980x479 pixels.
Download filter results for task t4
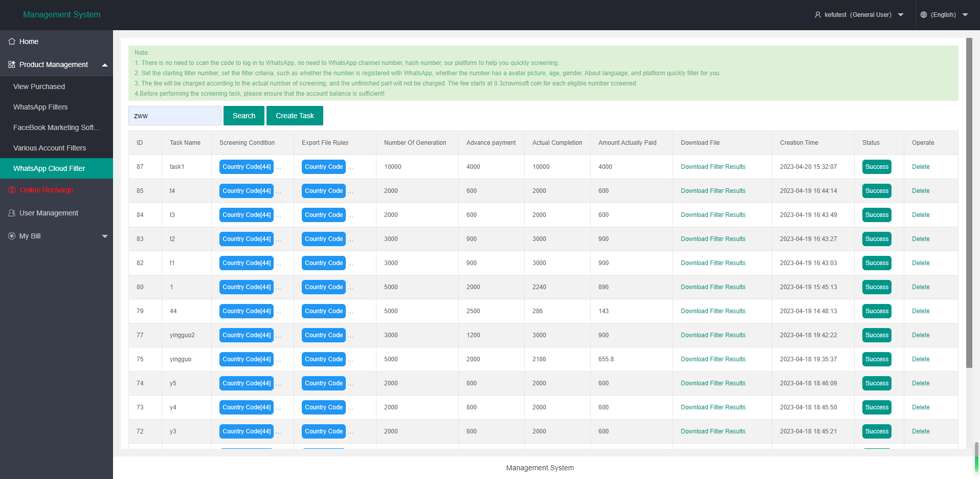click(x=713, y=191)
